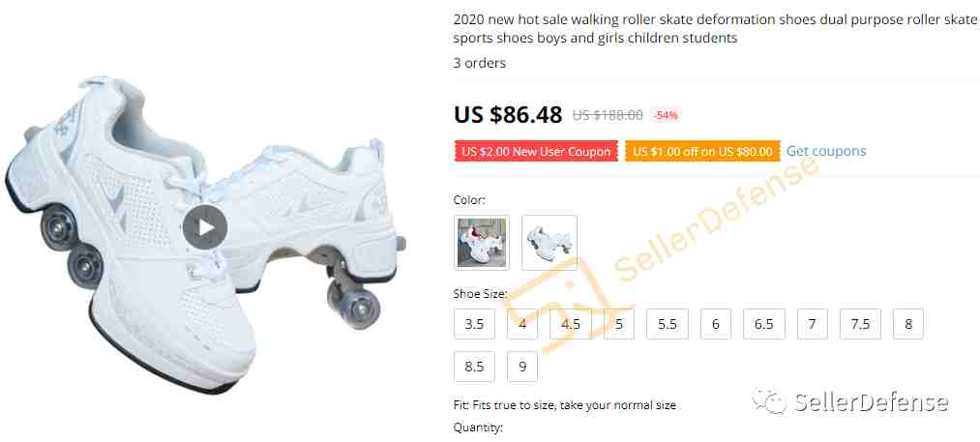Choose shoe size 6
The image size is (980, 442).
coord(716,324)
